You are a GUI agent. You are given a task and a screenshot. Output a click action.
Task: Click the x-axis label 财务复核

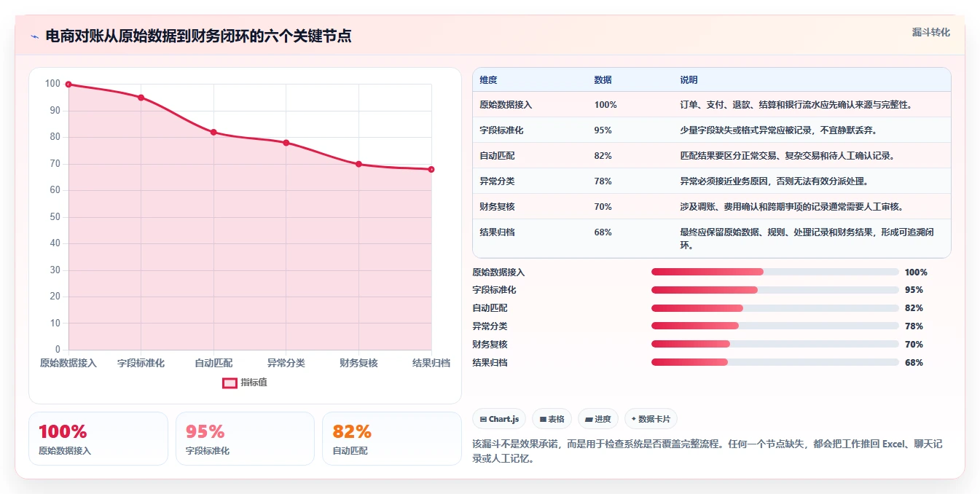(x=358, y=363)
